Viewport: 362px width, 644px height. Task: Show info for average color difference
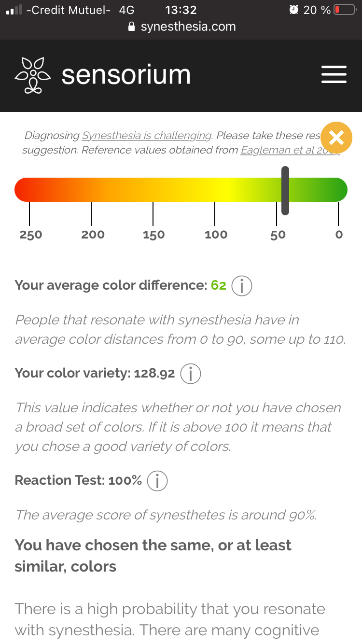[242, 286]
